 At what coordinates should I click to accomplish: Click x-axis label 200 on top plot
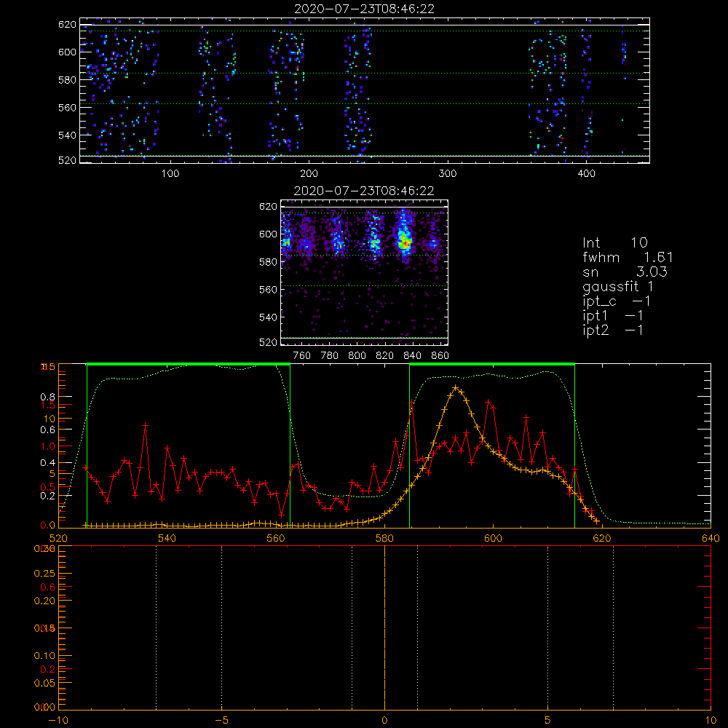[309, 174]
